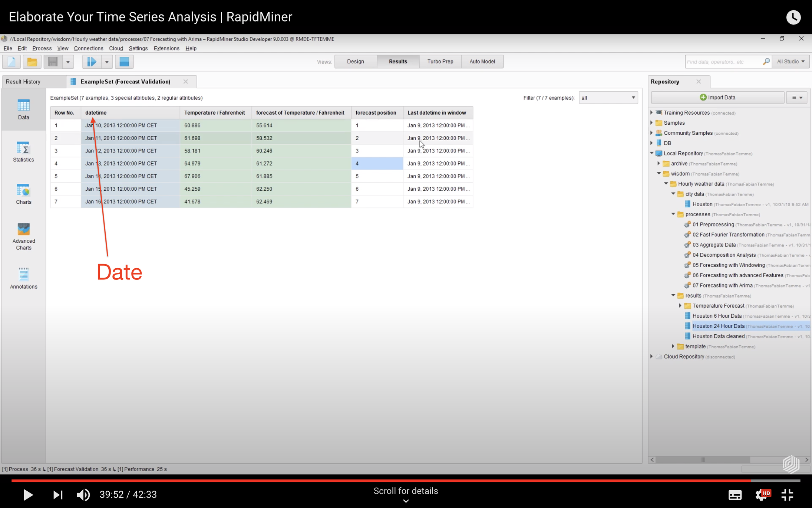This screenshot has width=812, height=508.
Task: Open the Annotations view
Action: 23,278
